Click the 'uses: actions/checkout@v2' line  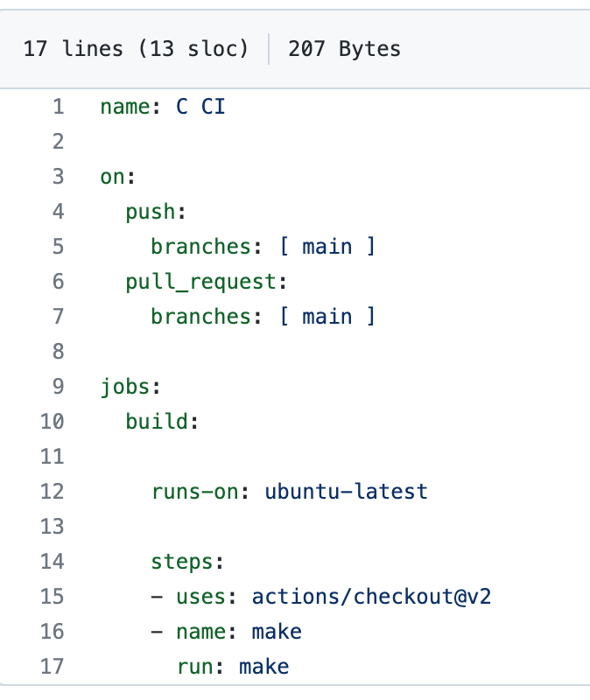pos(321,597)
